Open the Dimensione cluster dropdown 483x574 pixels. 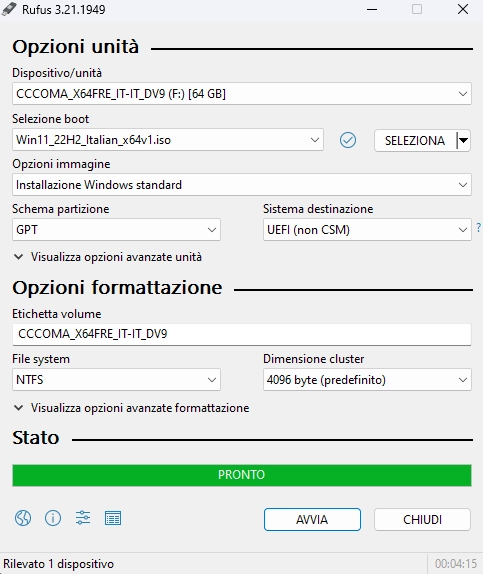(x=367, y=380)
